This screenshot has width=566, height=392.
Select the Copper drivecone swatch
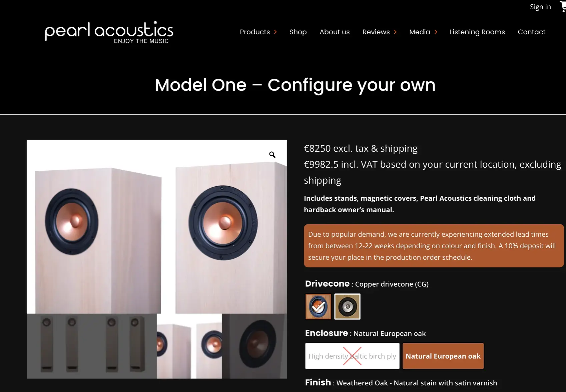tap(319, 306)
